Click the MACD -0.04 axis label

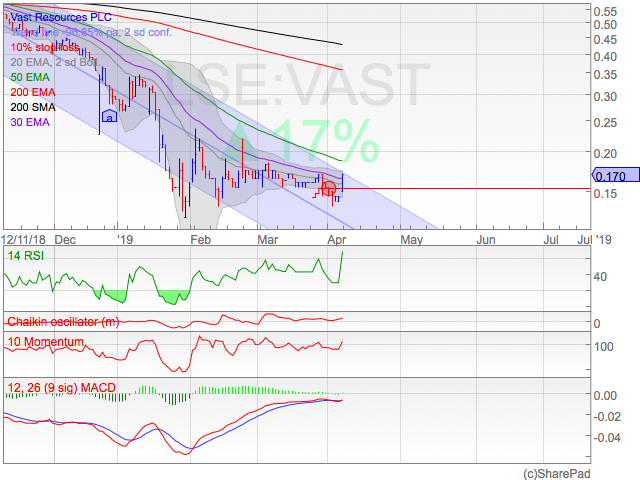607,438
